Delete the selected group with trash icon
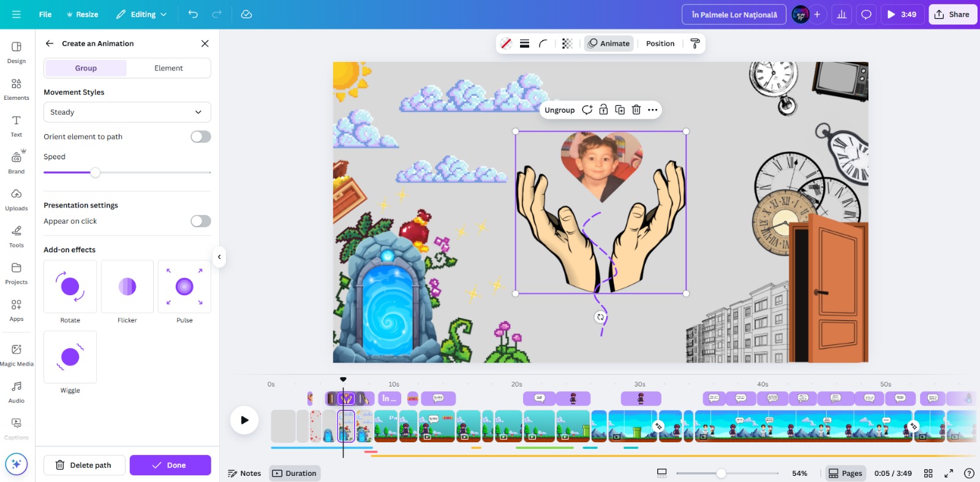Image resolution: width=980 pixels, height=482 pixels. coord(636,110)
